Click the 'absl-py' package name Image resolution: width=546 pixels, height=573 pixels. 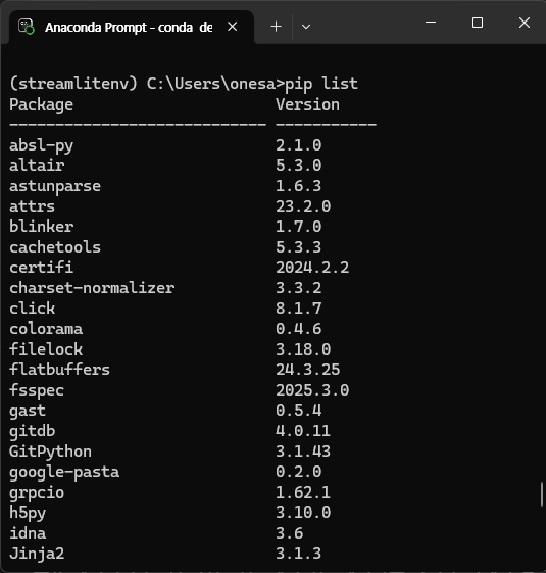tap(41, 146)
